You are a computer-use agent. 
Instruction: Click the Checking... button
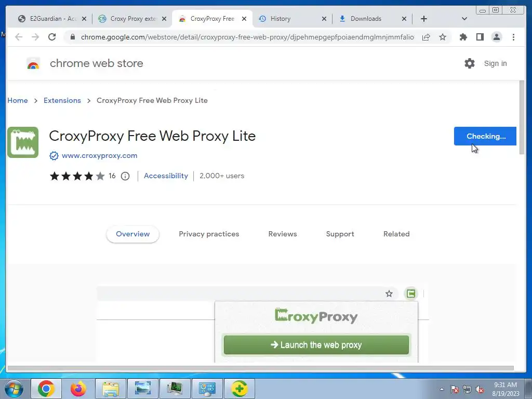(485, 136)
